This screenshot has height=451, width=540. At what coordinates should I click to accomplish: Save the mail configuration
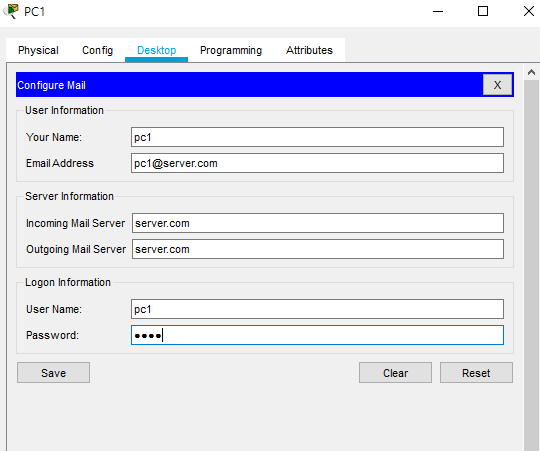click(53, 373)
